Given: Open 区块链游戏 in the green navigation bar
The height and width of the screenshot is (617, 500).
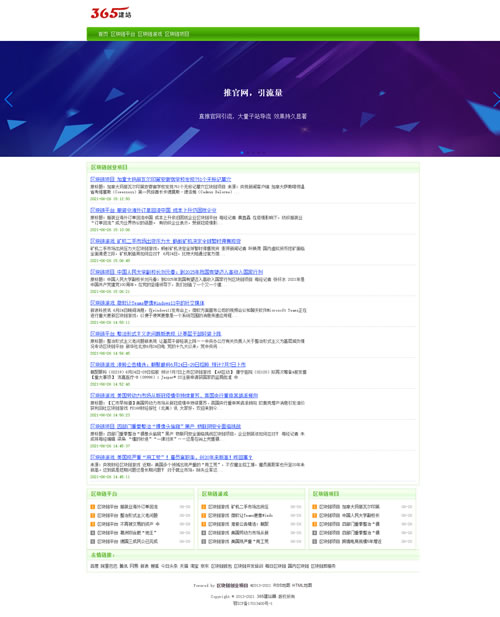Looking at the screenshot, I should click(150, 34).
